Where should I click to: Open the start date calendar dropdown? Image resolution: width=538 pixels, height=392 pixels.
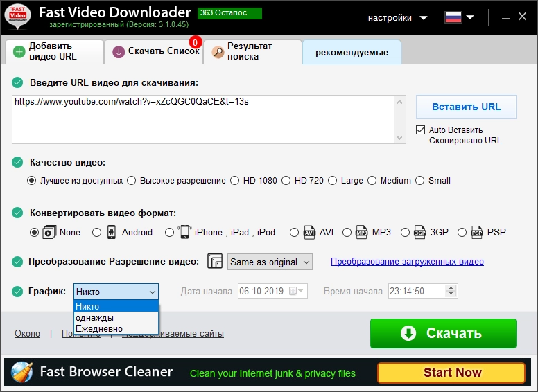tap(297, 292)
